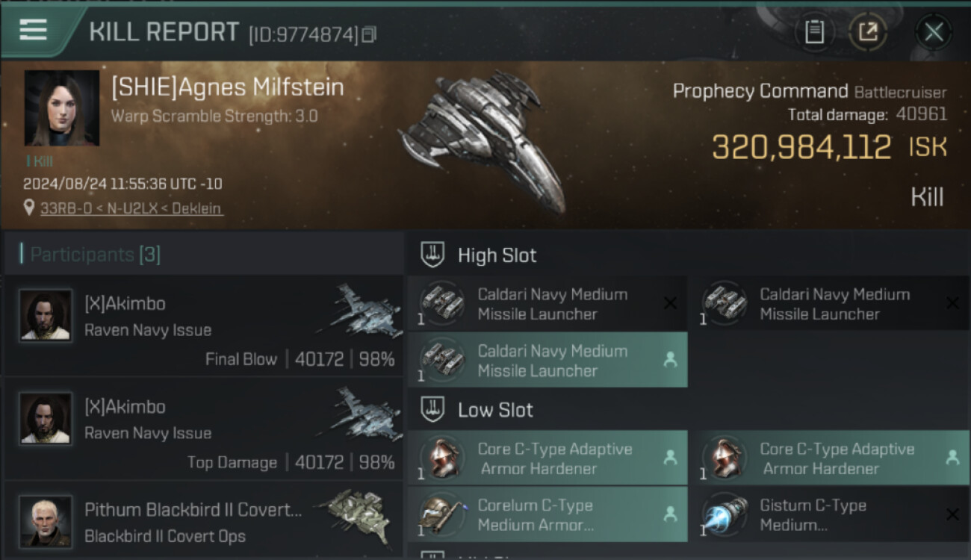Click the Agnes Milfstein pilot name
Image resolution: width=971 pixels, height=560 pixels.
pos(228,87)
